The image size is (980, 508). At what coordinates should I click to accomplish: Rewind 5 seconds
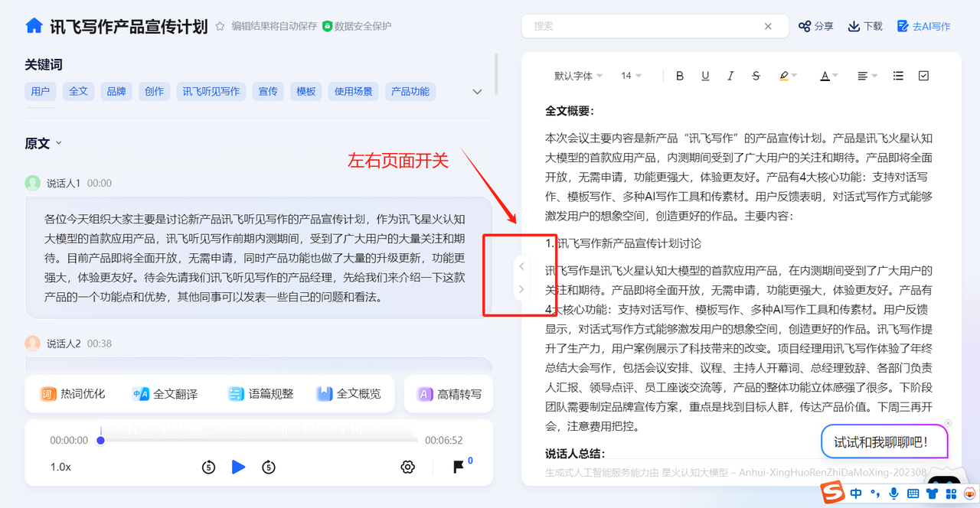208,467
